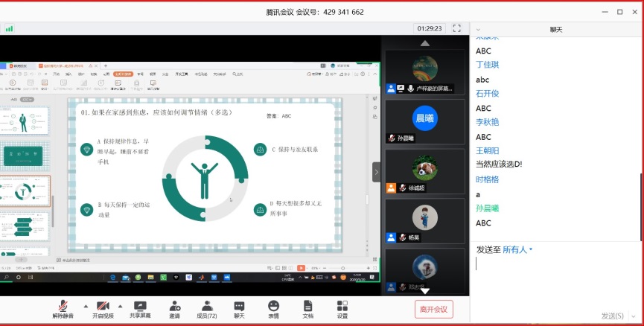
Task: Open the 设置 settings icon
Action: point(342,308)
